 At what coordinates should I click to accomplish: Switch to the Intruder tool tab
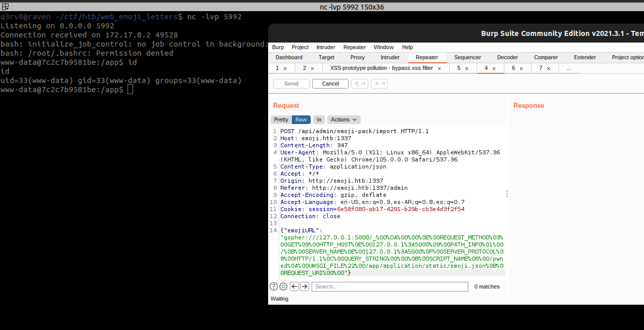390,57
